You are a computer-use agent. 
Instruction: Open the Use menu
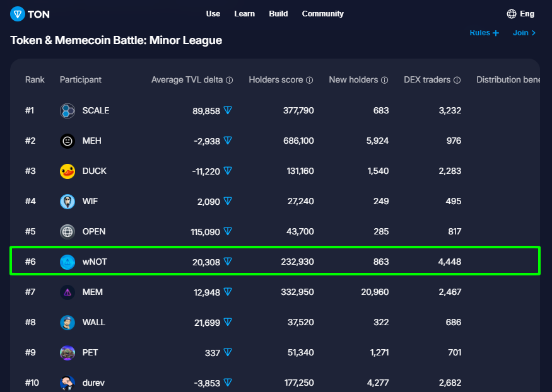[213, 14]
